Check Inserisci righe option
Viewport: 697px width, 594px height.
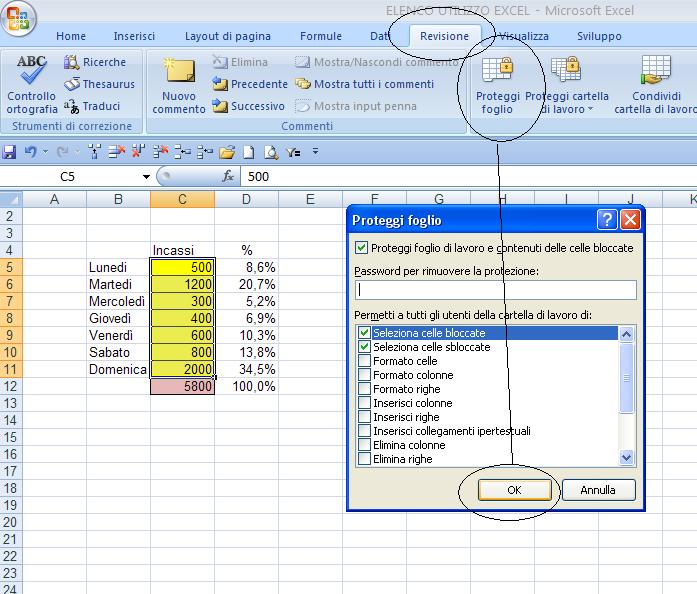pyautogui.click(x=365, y=417)
